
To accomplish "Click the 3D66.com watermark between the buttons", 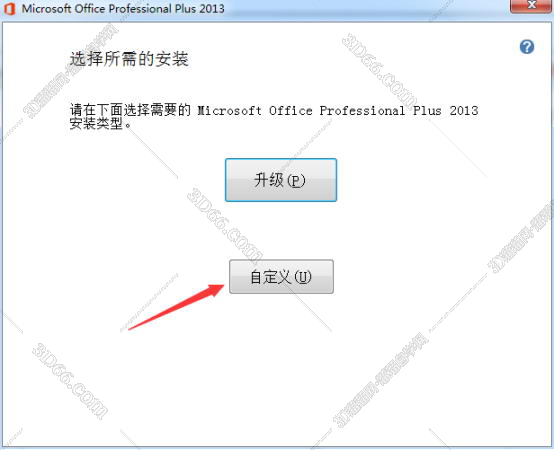I will click(224, 226).
